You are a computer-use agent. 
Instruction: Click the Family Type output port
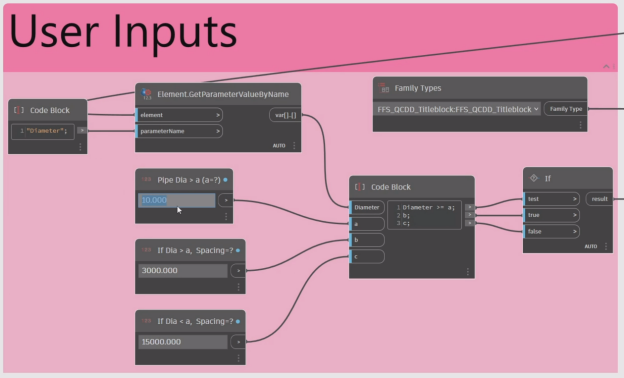point(566,109)
